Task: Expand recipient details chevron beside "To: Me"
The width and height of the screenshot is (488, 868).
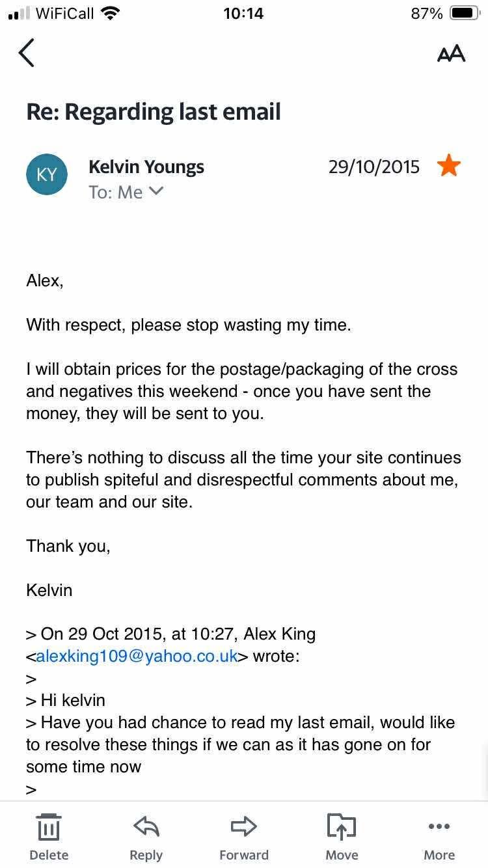Action: click(x=157, y=191)
